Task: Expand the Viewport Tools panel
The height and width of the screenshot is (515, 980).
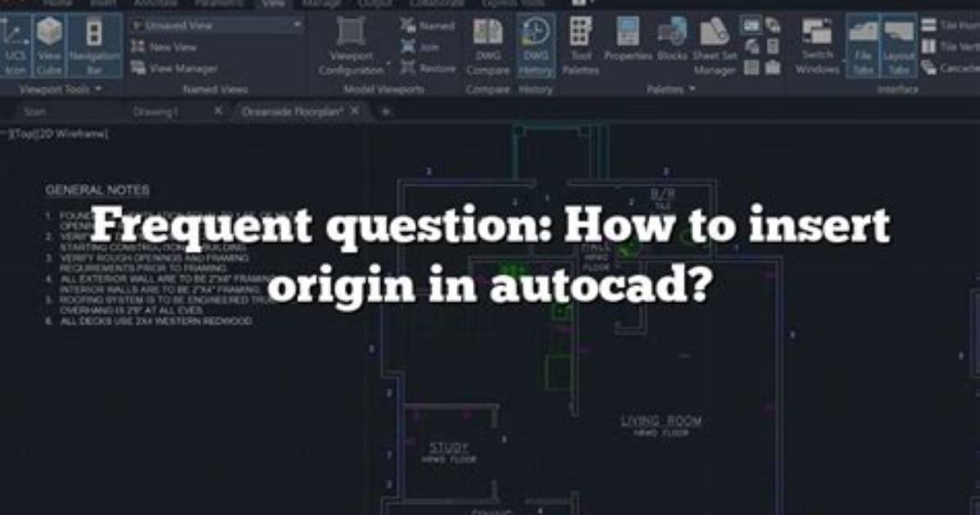Action: [x=61, y=89]
